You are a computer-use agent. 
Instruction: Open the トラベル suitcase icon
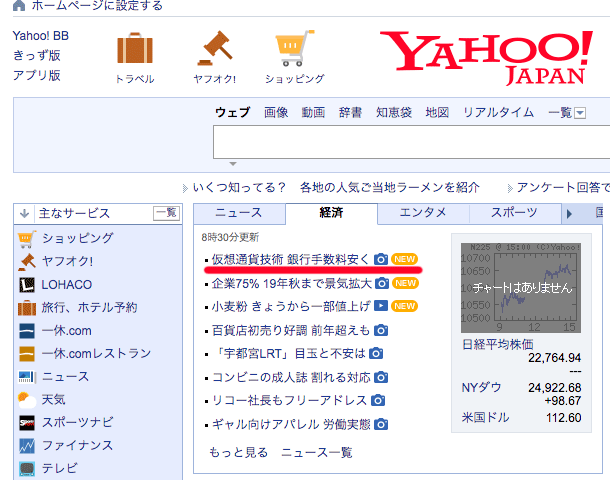point(135,48)
